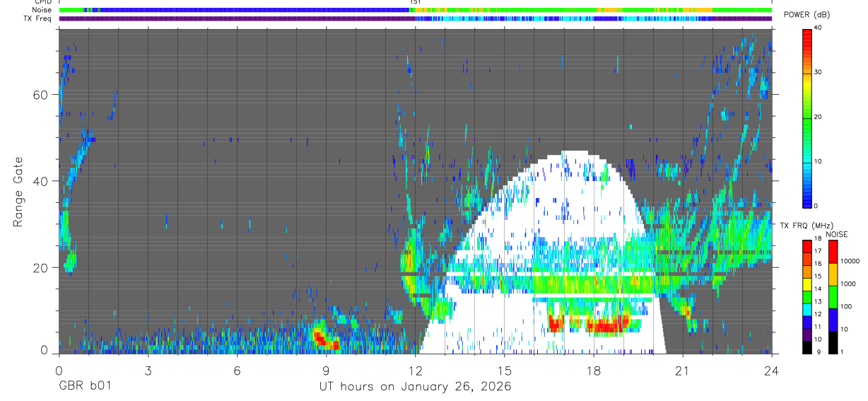Click the NOISE legend title
This screenshot has width=868, height=401.
tap(836, 234)
